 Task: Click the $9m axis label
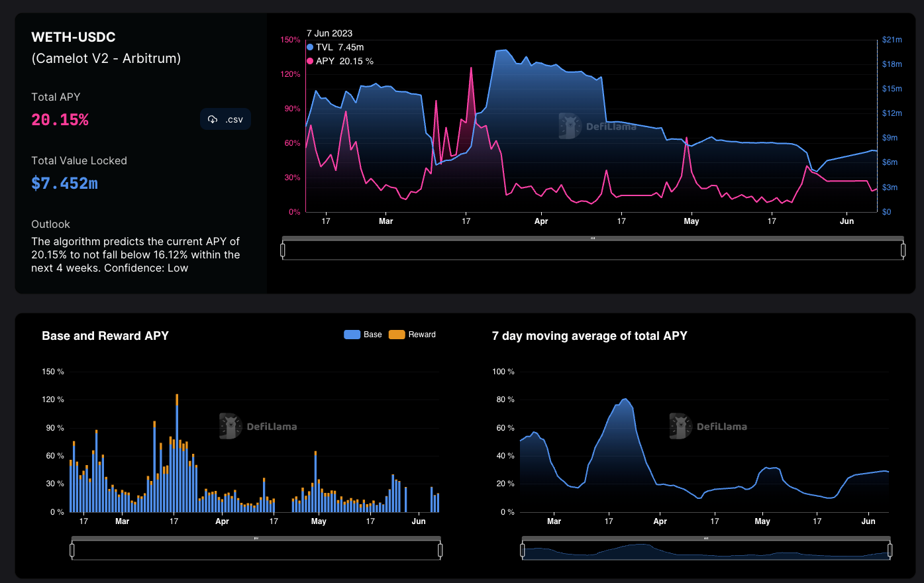pyautogui.click(x=890, y=138)
